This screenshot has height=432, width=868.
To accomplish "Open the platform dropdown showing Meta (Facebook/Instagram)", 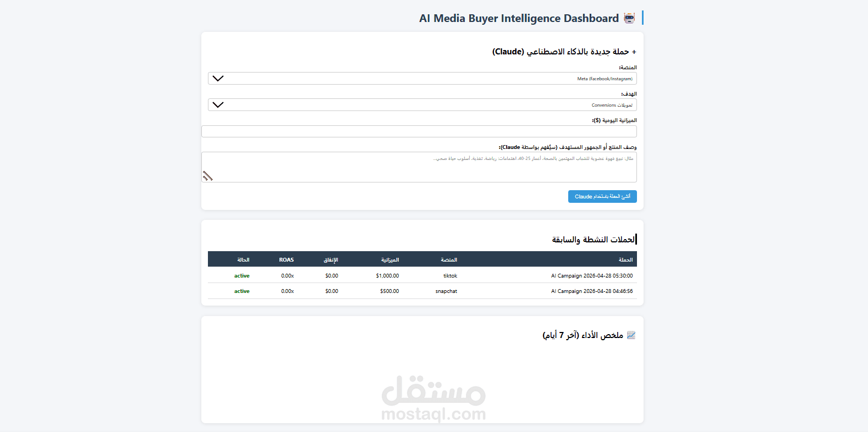I will tap(422, 79).
